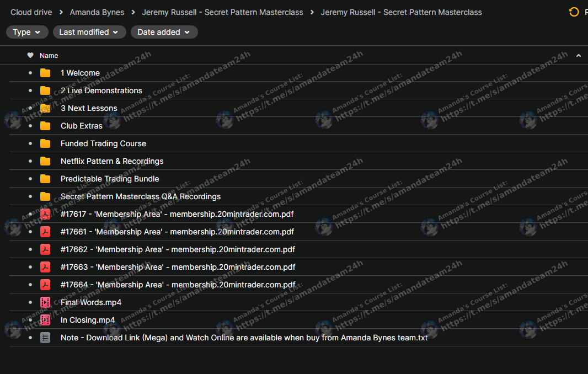Click "Secret Pattern Masterclass Q&A Recordings" folder name

[x=141, y=196]
